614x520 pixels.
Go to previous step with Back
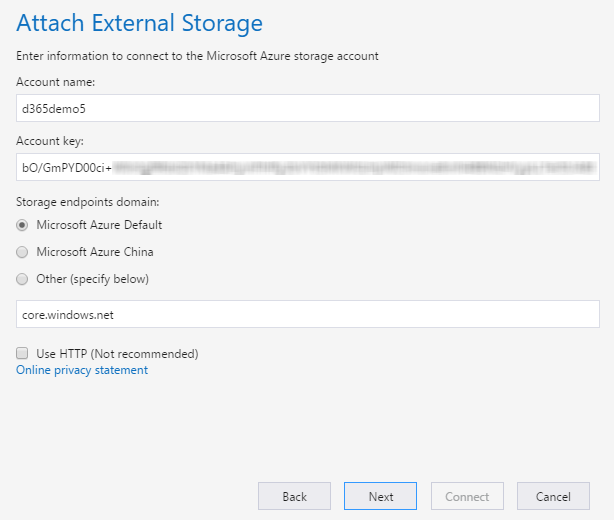click(294, 496)
